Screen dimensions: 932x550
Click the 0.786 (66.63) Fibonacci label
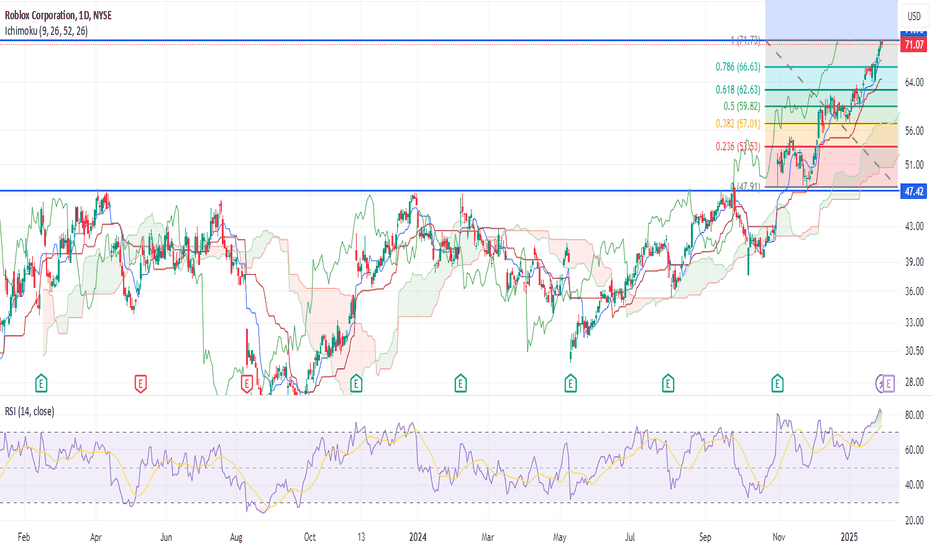coord(738,67)
